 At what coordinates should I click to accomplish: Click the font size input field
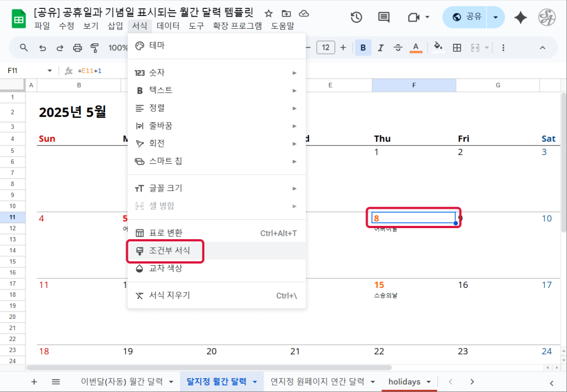326,48
